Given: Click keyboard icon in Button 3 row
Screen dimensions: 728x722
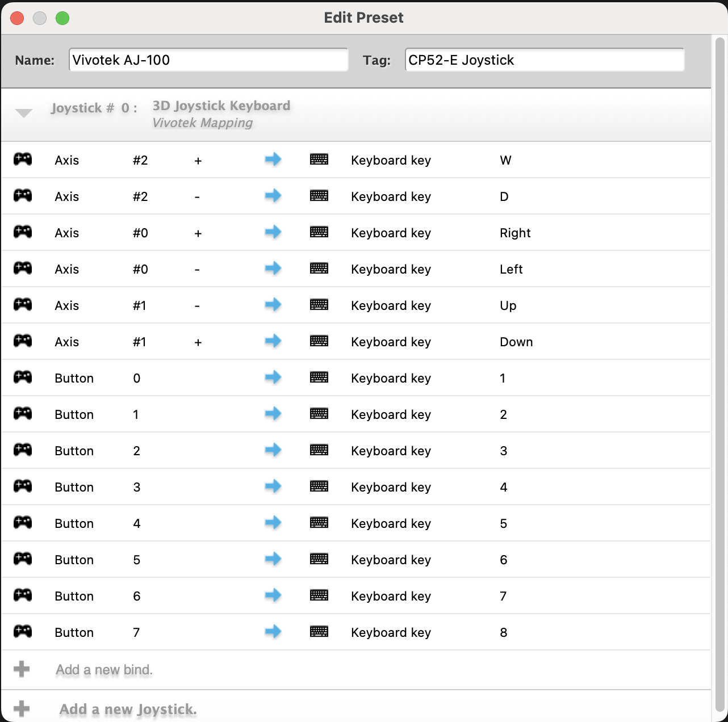Looking at the screenshot, I should (x=319, y=486).
